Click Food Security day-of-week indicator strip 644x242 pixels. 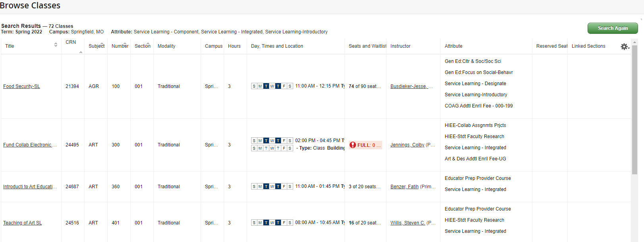[272, 86]
